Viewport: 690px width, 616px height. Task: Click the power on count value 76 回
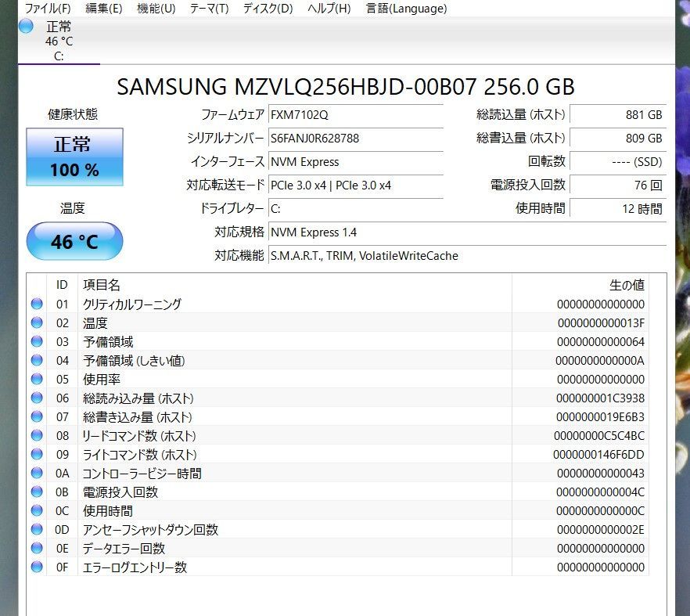618,185
